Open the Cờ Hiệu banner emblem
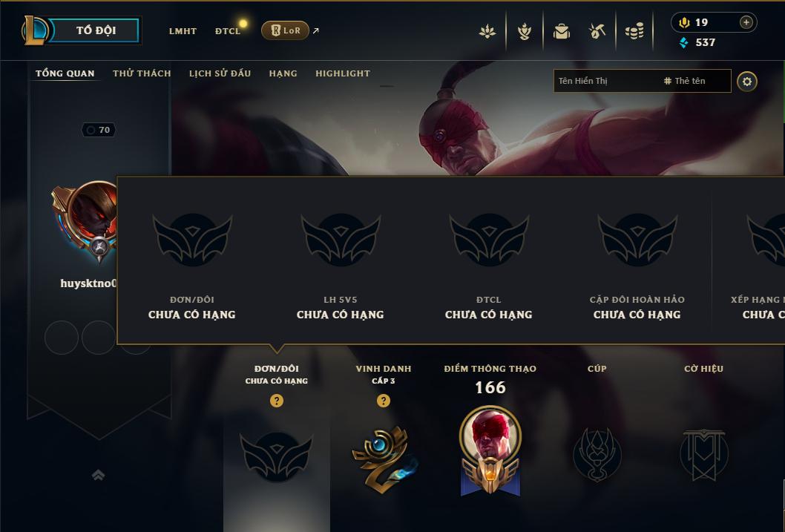The width and height of the screenshot is (785, 532). point(703,454)
